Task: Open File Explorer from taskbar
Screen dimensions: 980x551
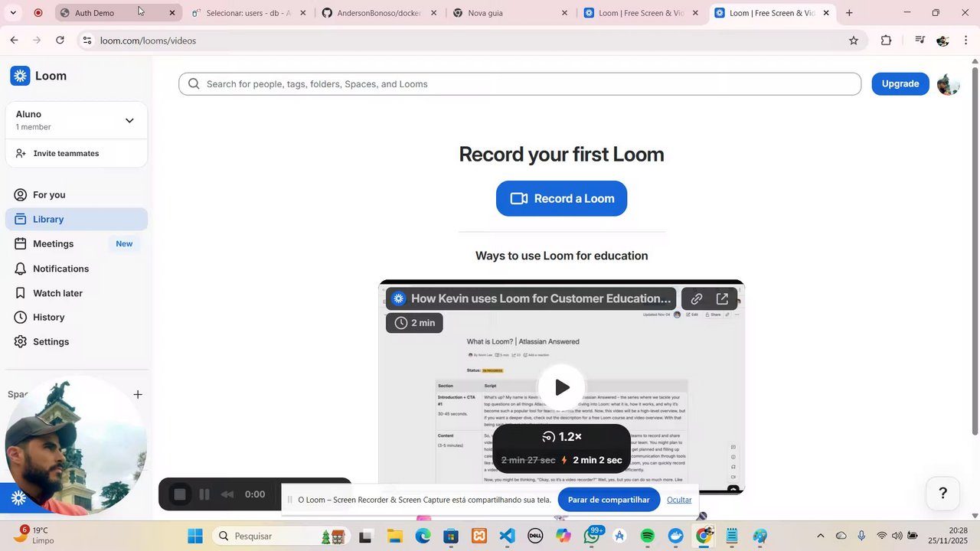Action: tap(395, 536)
